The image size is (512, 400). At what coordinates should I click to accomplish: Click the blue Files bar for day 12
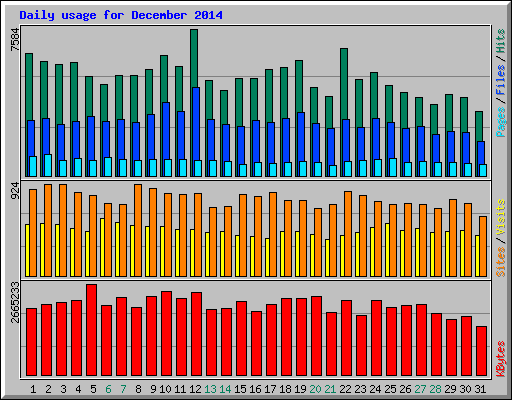point(196,124)
